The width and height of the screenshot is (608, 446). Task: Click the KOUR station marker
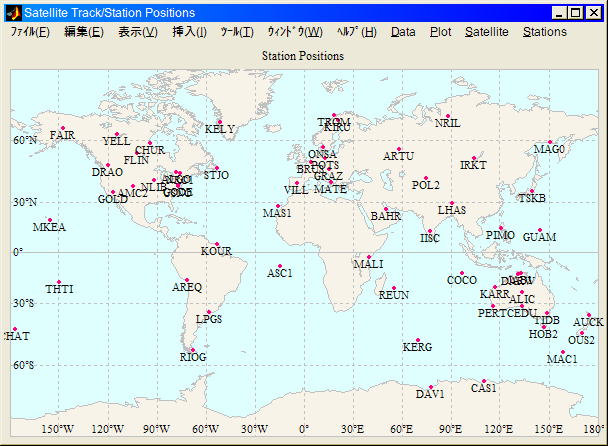coord(216,244)
